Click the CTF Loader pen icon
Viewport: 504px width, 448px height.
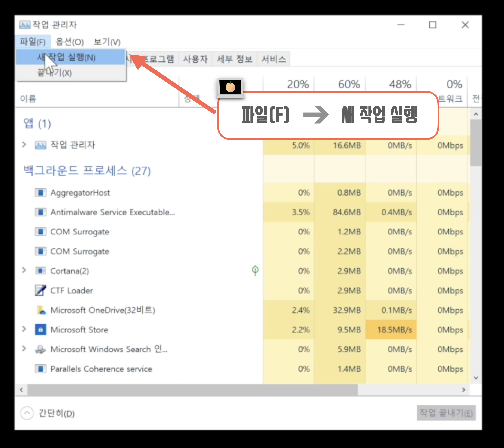(40, 290)
